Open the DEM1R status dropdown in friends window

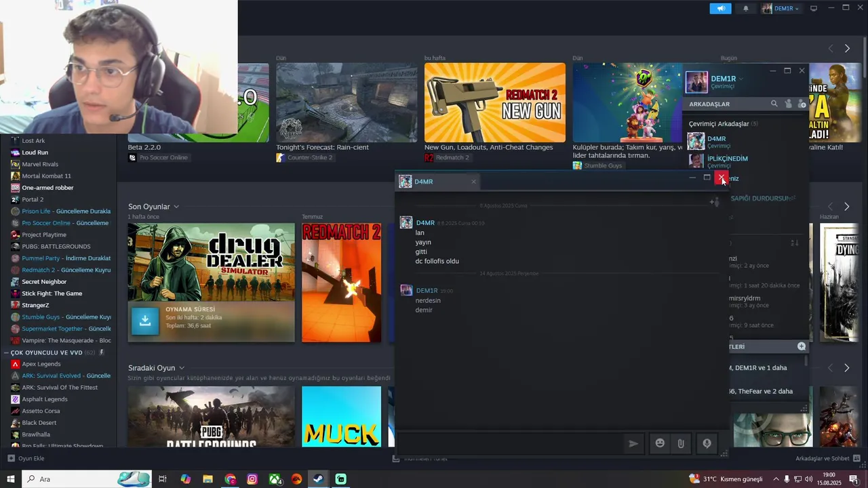point(741,79)
